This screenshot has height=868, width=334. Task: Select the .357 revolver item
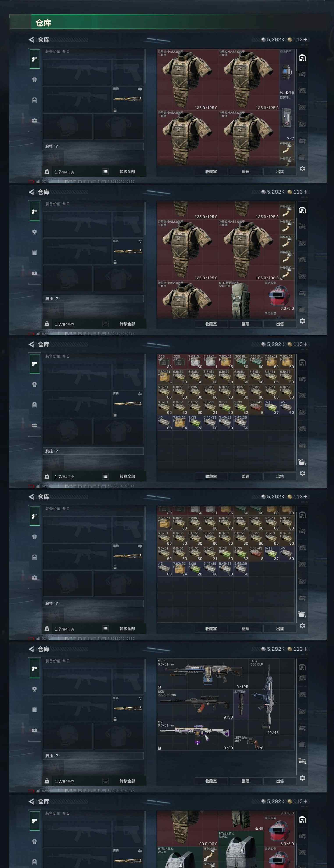point(249,743)
